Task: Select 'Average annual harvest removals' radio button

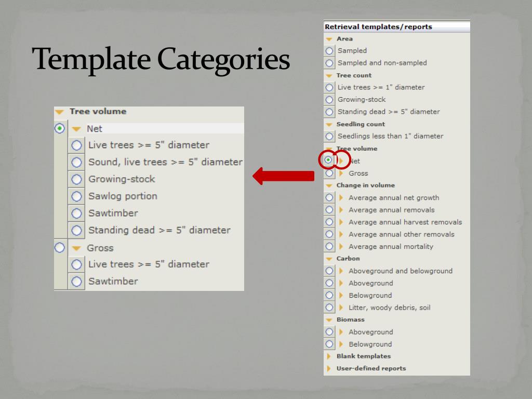Action: tap(329, 222)
